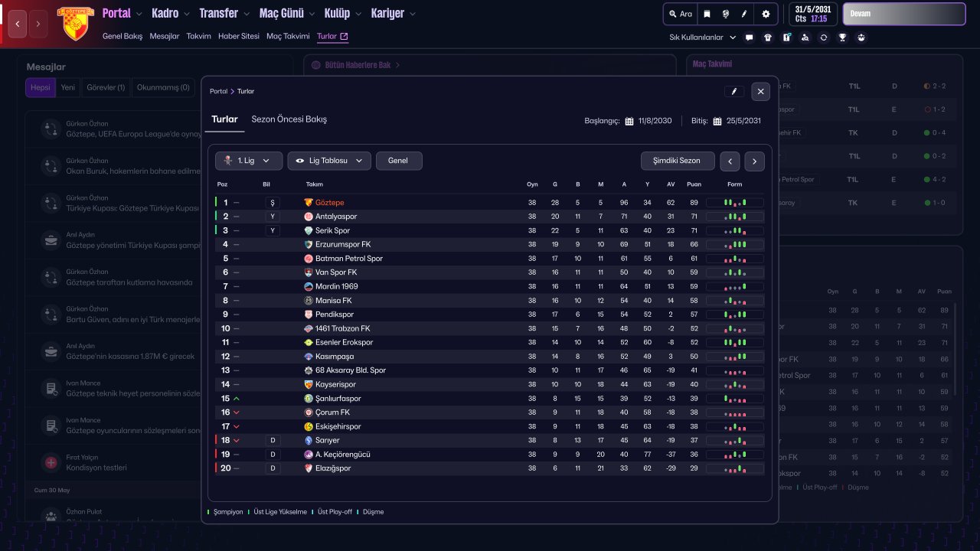Expand the Maç Günü menu
This screenshot has width=980, height=551.
(x=287, y=13)
